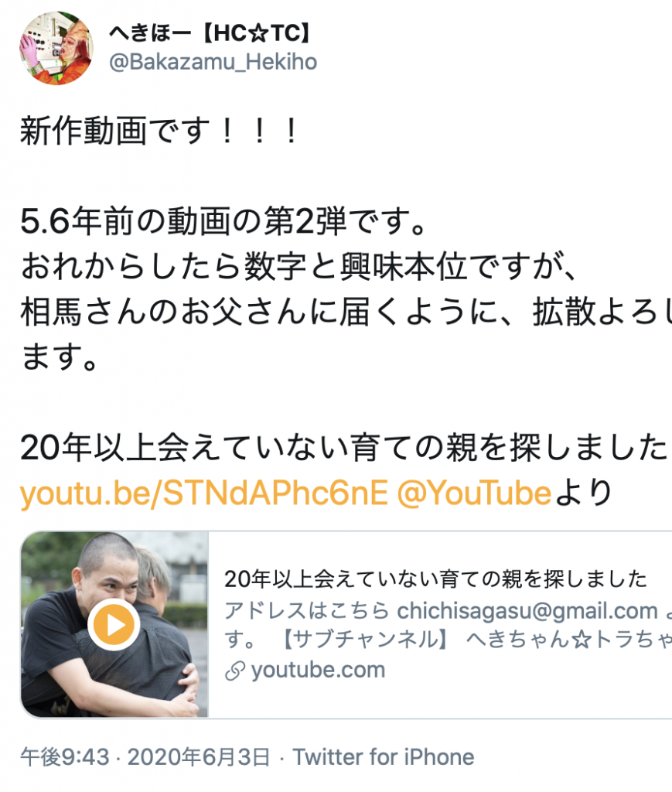Click tweet text 新作動画です！！！
The width and height of the screenshot is (672, 792).
pos(159,131)
